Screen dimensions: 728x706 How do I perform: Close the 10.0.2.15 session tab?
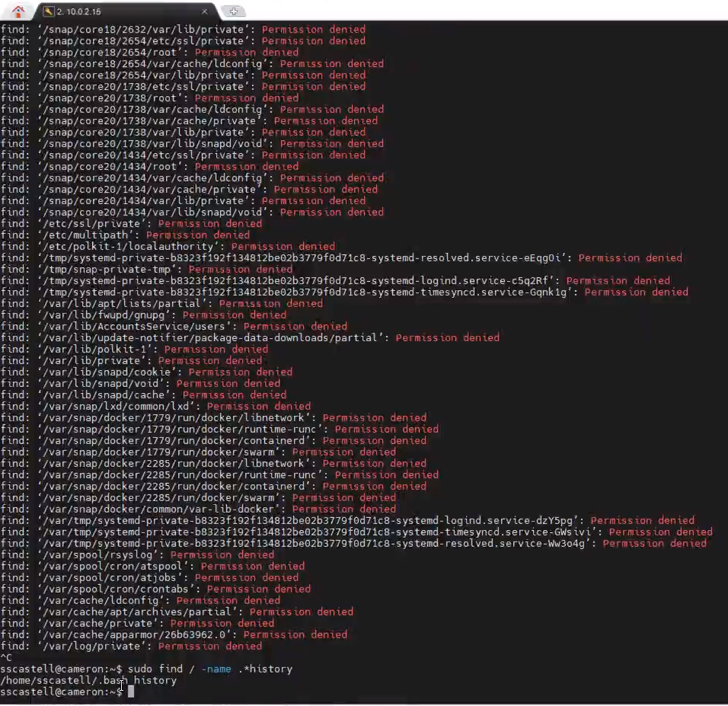tap(204, 11)
